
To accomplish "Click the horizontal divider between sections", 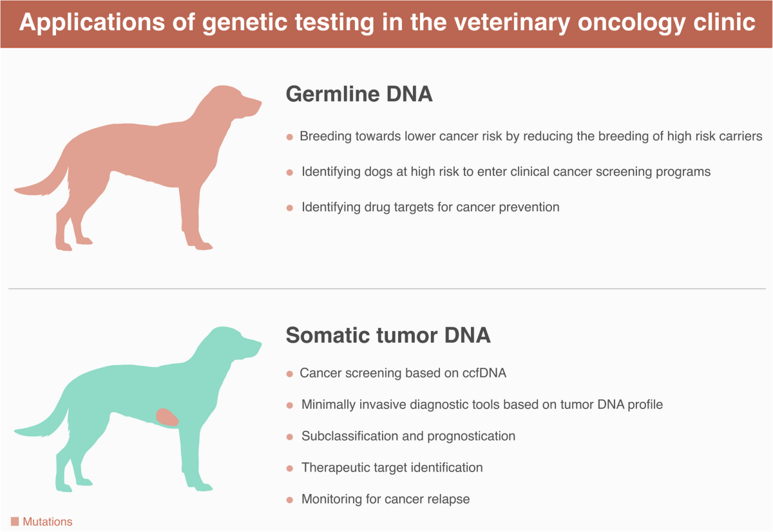I will [x=386, y=289].
